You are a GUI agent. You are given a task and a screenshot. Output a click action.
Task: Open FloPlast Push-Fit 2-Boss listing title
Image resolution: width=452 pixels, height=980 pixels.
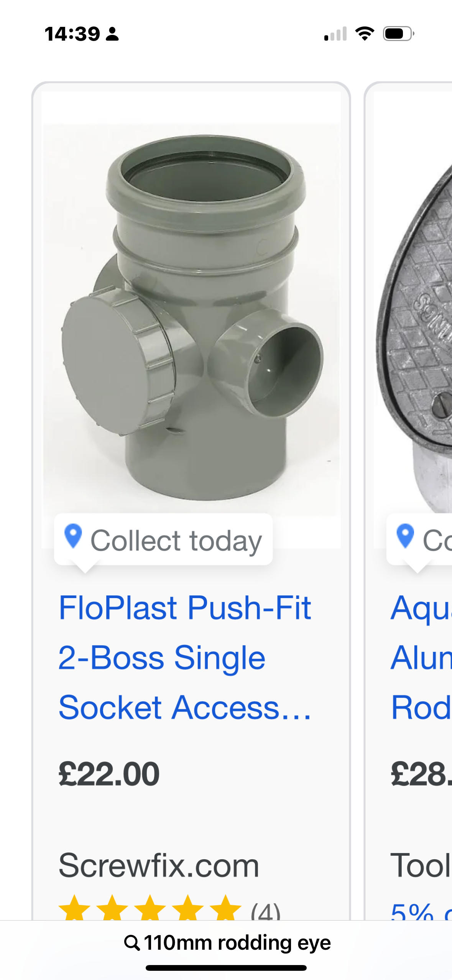point(185,658)
